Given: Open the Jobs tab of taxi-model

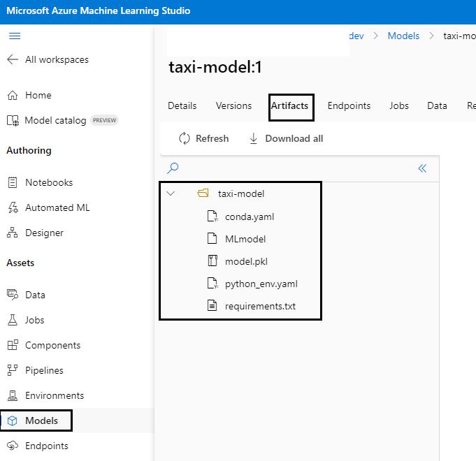Looking at the screenshot, I should coord(399,106).
